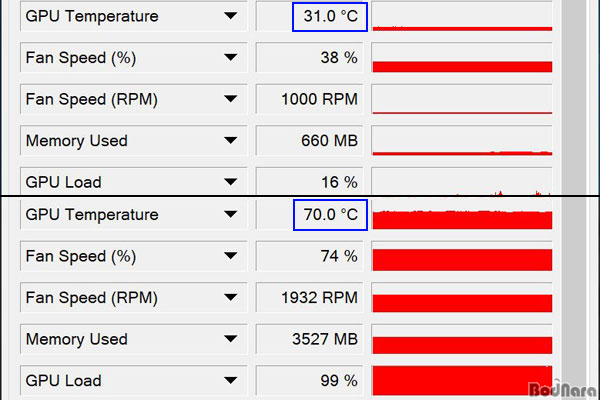Open dropdown arrow for Fan Speed (RPM) reading 1000 RPM
Image resolution: width=600 pixels, height=400 pixels.
[230, 99]
